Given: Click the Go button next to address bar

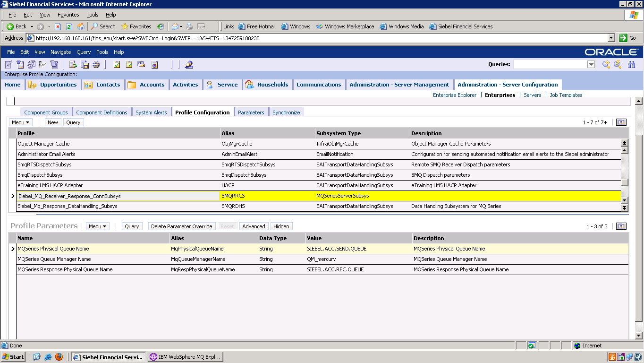Looking at the screenshot, I should [x=628, y=38].
